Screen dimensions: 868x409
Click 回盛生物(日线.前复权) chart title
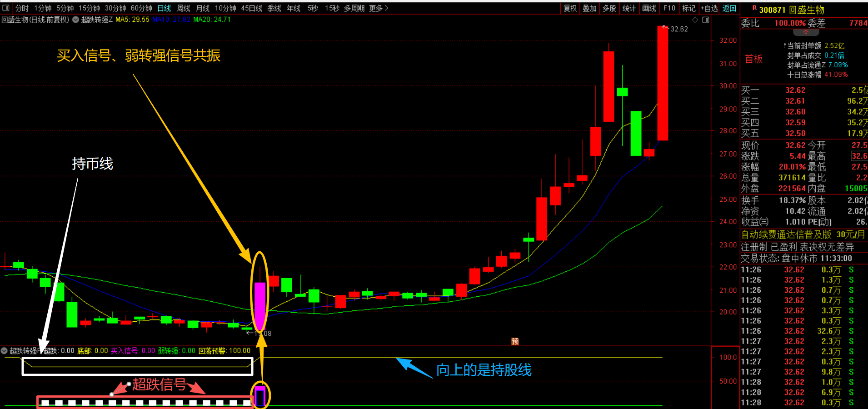coord(35,20)
